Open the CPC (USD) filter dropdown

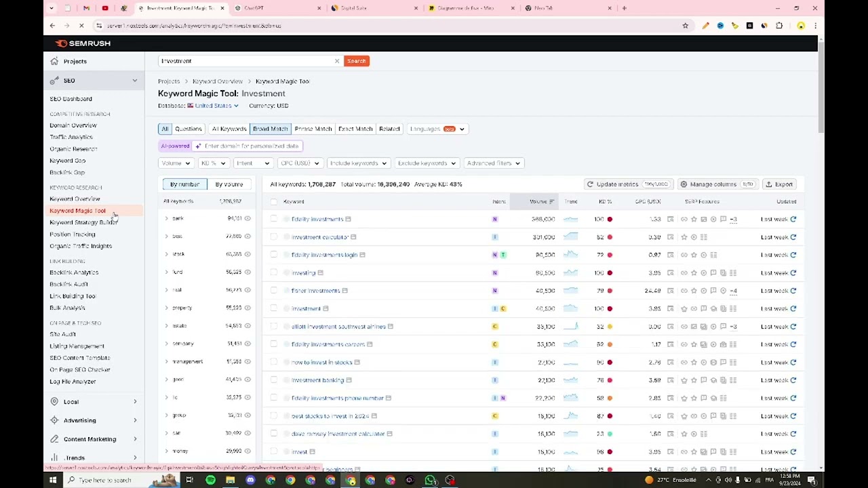coord(299,163)
